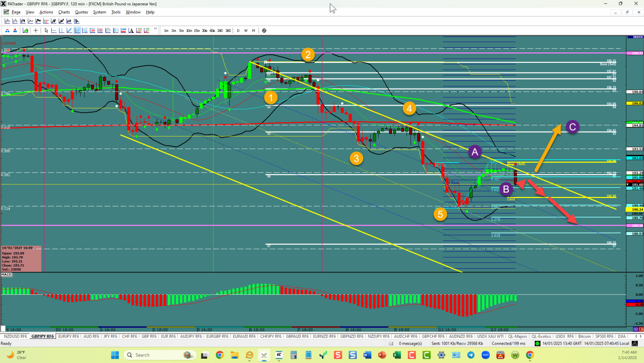The height and width of the screenshot is (363, 644).
Task: Select the text annotation tool (A icon)
Action: coord(131,30)
